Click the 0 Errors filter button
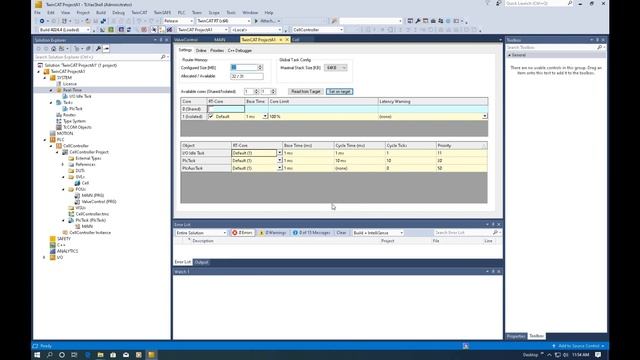The image size is (640, 360). coord(242,233)
